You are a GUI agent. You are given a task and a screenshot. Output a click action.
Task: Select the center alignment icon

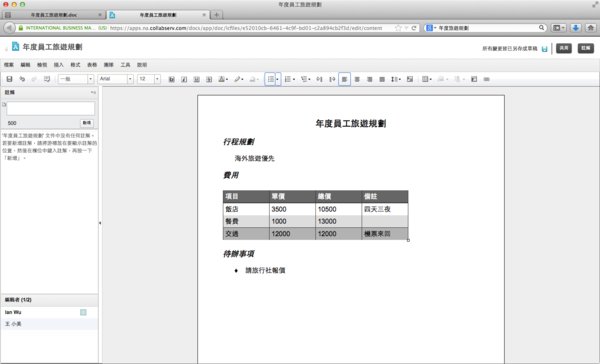click(x=357, y=79)
